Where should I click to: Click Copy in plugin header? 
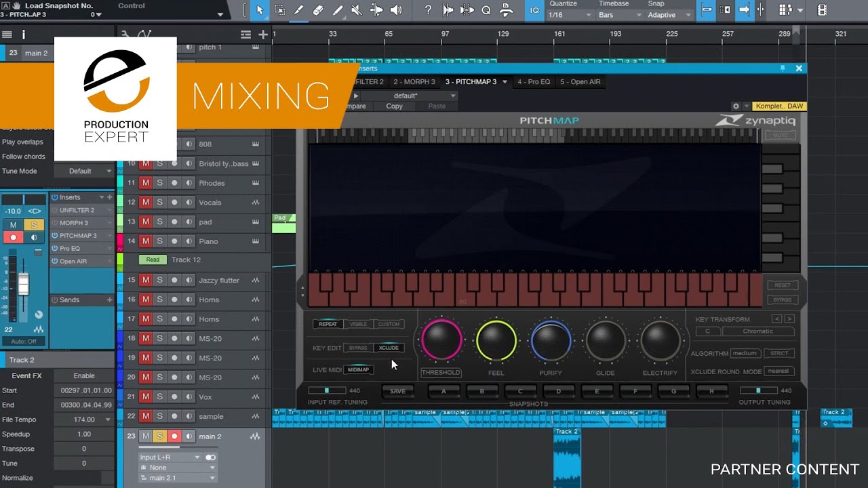[394, 106]
